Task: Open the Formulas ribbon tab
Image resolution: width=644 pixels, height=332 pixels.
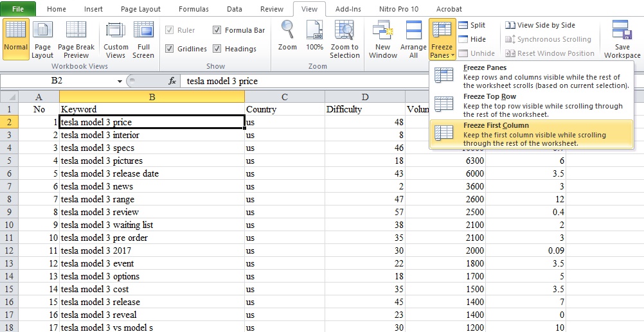Action: pyautogui.click(x=193, y=8)
